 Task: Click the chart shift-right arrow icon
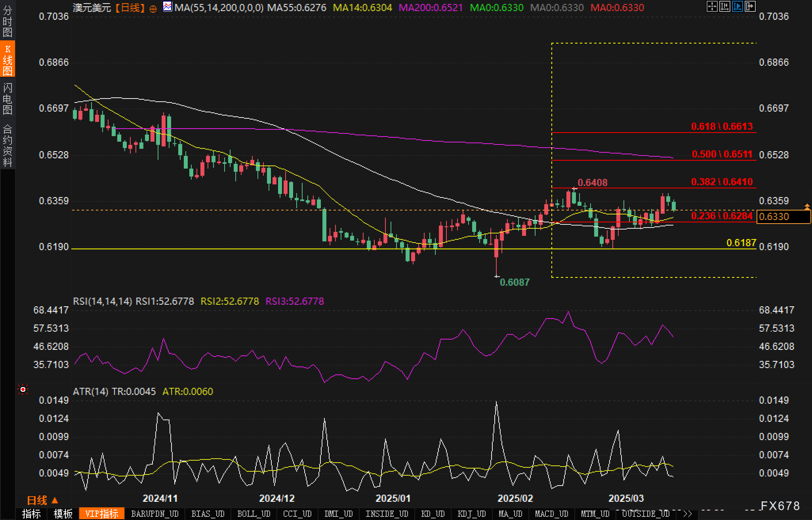pyautogui.click(x=750, y=6)
